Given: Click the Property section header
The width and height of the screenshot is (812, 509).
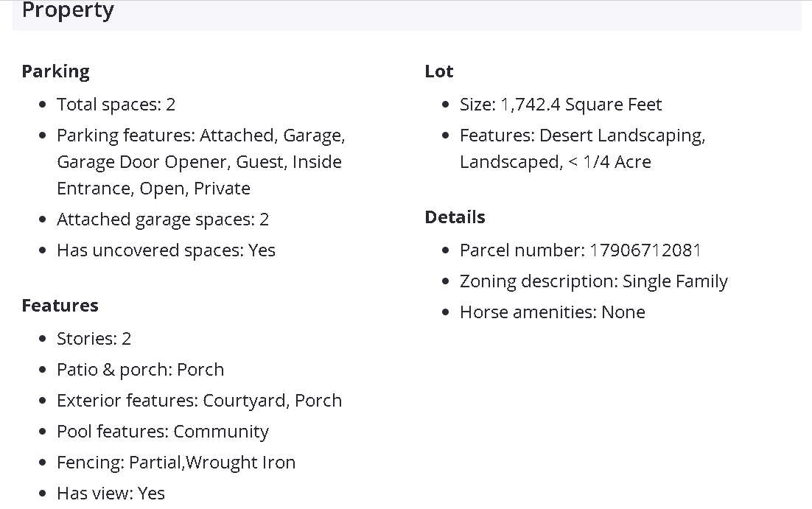Looking at the screenshot, I should [x=68, y=11].
